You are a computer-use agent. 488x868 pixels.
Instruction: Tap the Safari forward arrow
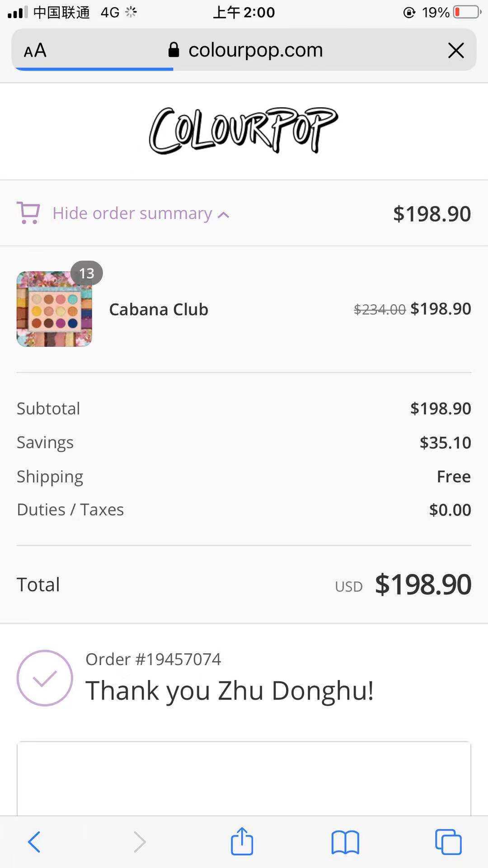click(140, 842)
